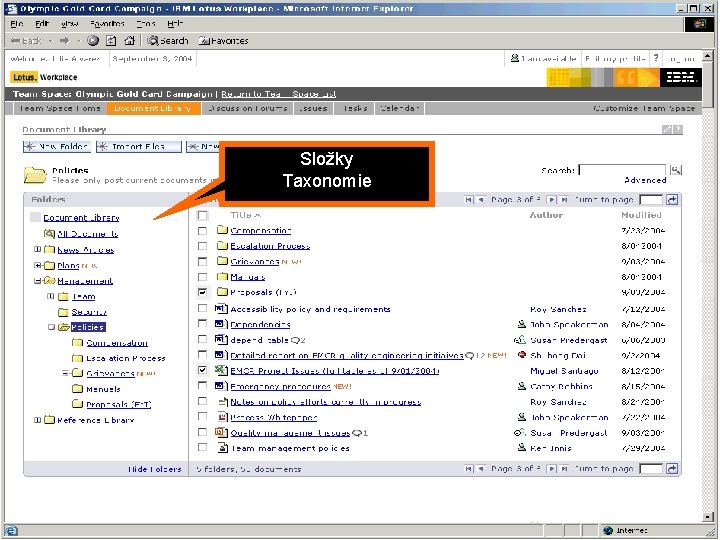
Task: Click the browser Back button
Action: [26, 41]
